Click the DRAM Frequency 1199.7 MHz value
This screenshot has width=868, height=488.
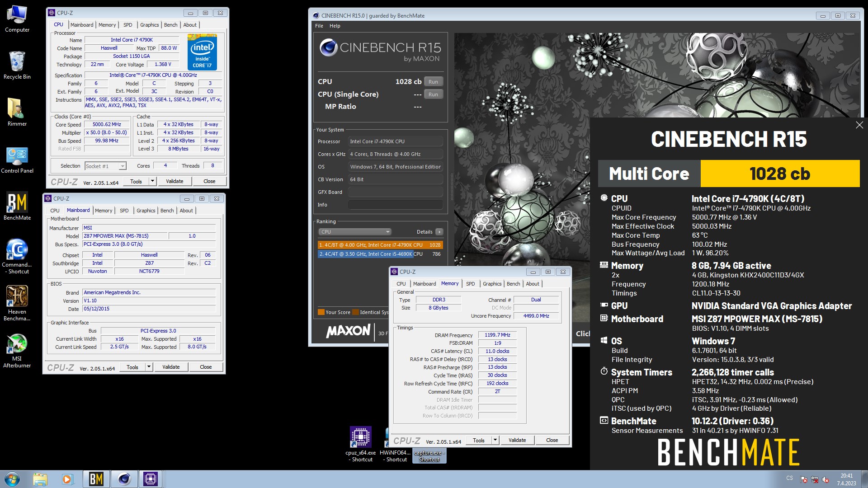pos(497,335)
